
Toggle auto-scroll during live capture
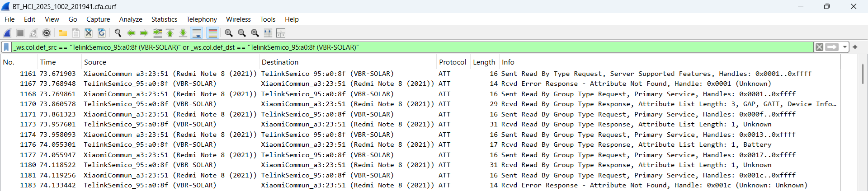pyautogui.click(x=197, y=33)
